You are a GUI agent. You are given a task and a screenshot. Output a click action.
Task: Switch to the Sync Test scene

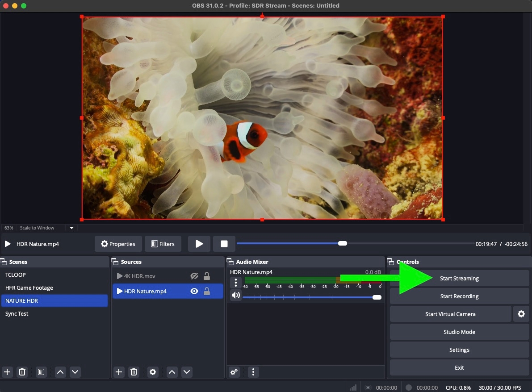pos(17,314)
